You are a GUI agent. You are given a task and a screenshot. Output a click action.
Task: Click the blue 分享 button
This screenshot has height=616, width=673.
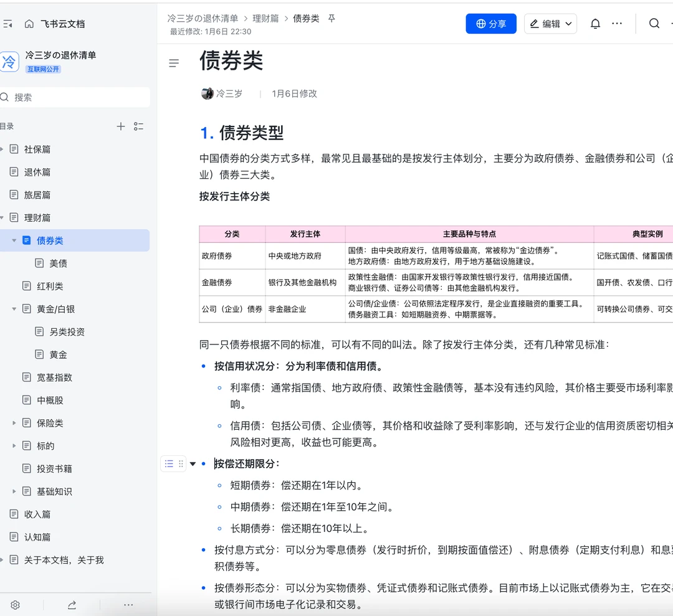tap(491, 24)
